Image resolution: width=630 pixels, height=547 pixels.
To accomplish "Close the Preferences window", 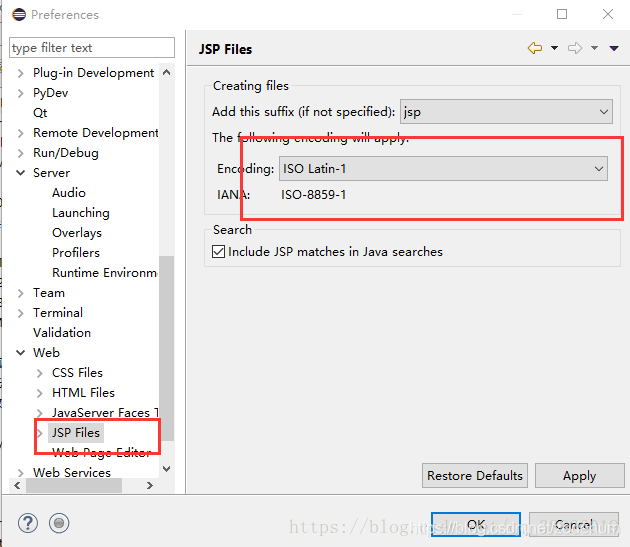I will [x=608, y=14].
